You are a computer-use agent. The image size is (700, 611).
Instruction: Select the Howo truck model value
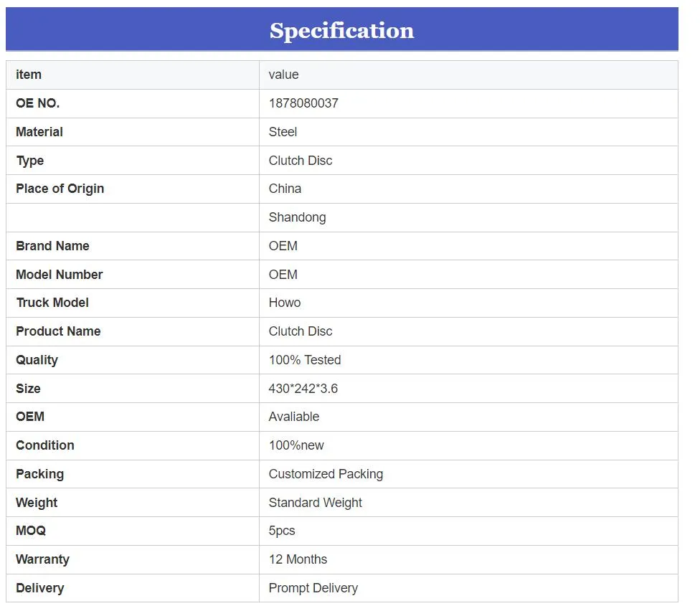(x=285, y=303)
